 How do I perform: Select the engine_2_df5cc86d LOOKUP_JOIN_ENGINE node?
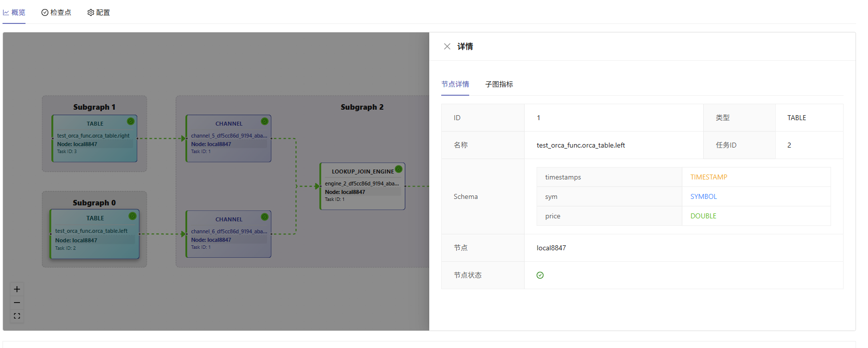(362, 186)
